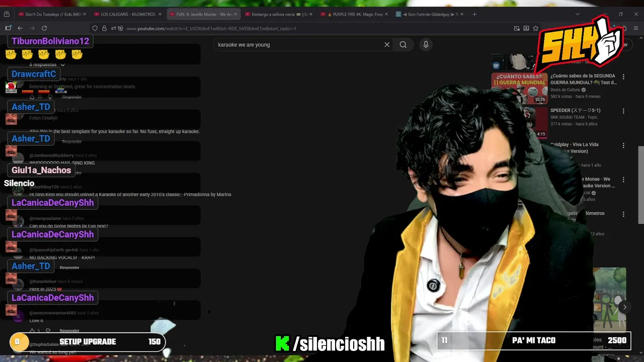Open the Embargo a señora necia tab

click(x=279, y=14)
